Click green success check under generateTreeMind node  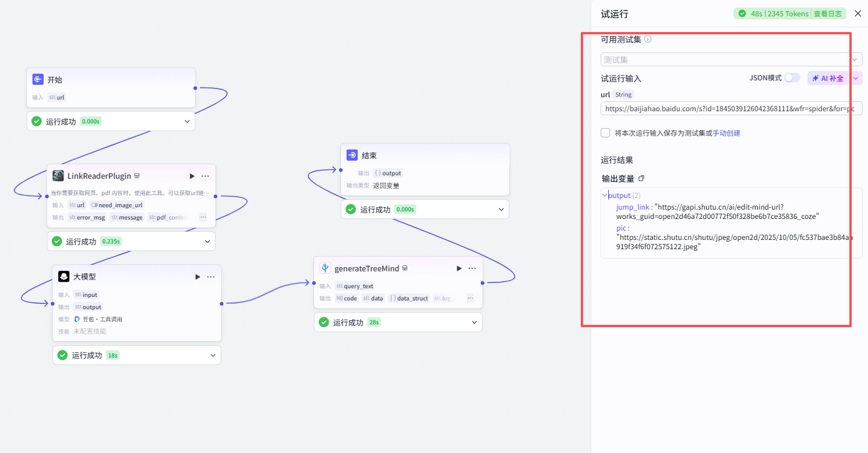(324, 322)
